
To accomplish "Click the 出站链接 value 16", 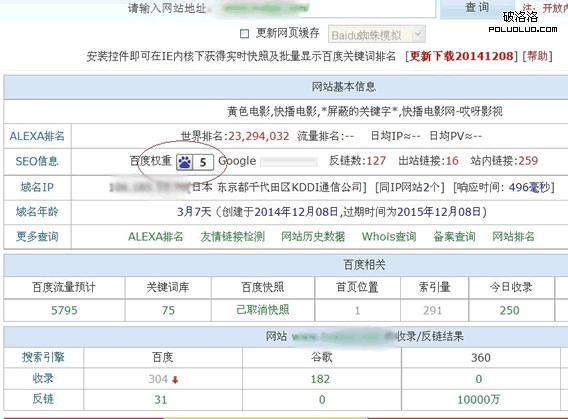I will coord(452,160).
